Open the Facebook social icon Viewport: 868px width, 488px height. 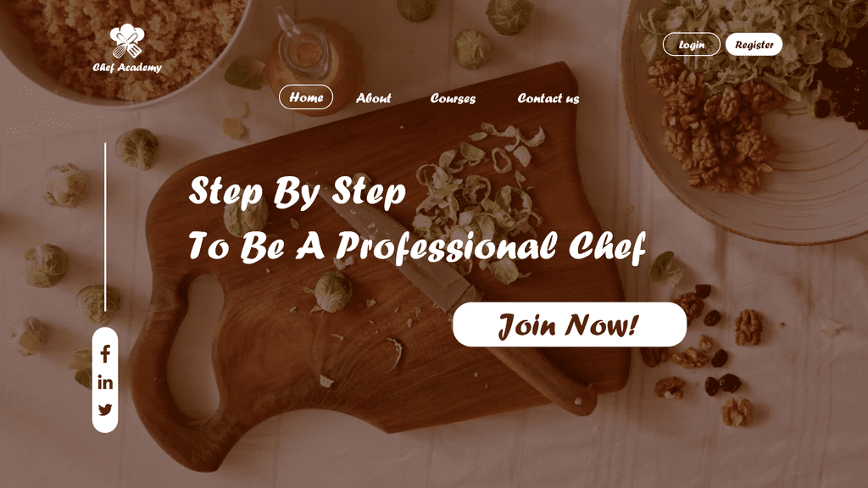pyautogui.click(x=105, y=353)
